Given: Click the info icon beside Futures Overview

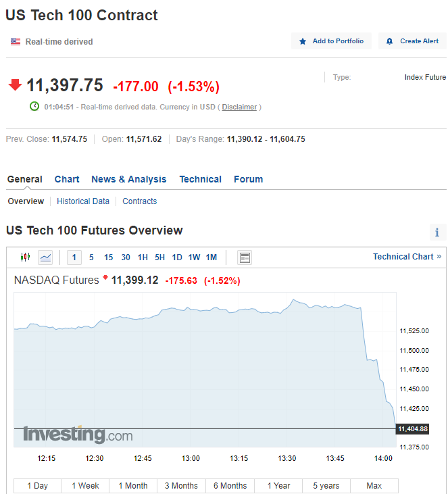Looking at the screenshot, I should (437, 232).
